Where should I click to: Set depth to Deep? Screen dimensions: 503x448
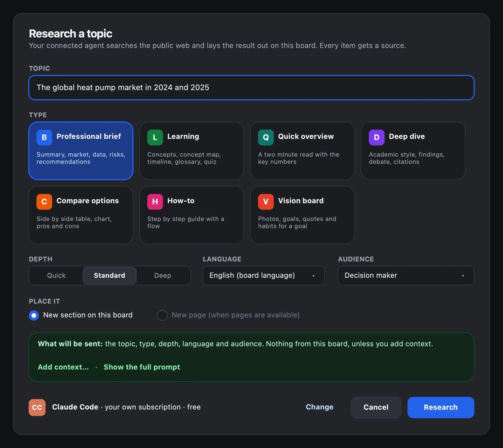[163, 275]
